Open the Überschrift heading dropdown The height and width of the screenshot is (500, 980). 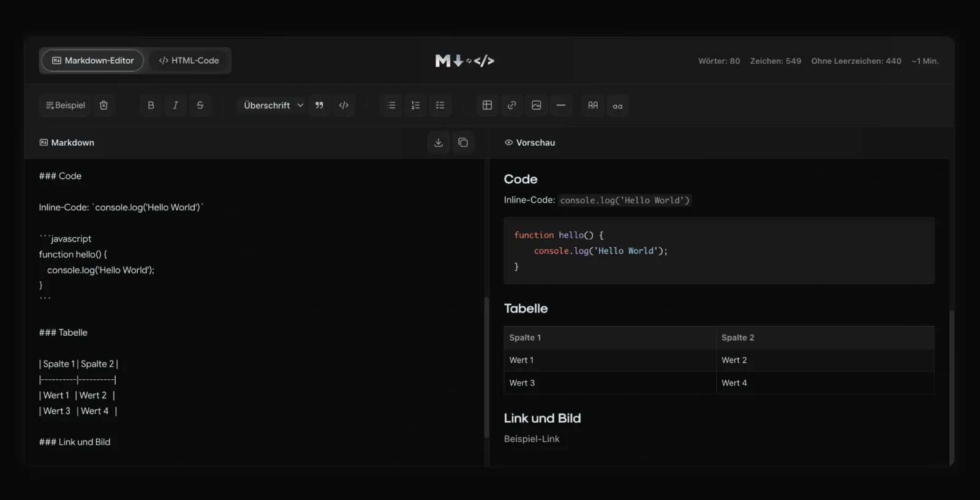point(273,105)
